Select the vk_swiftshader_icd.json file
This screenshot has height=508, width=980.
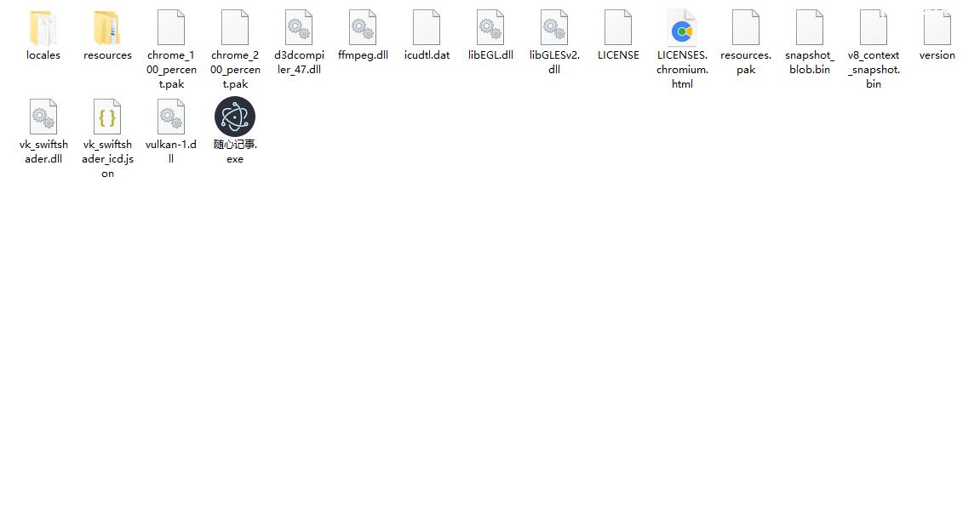click(107, 117)
